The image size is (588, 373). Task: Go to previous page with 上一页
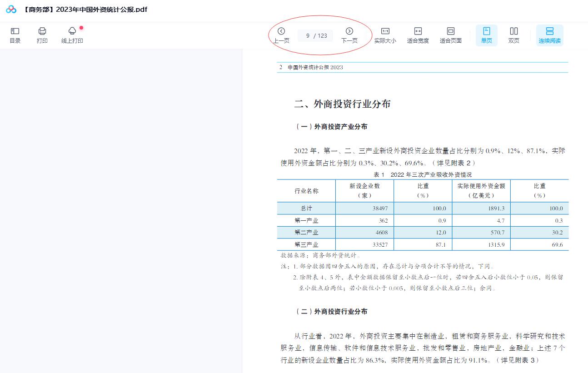pos(281,35)
